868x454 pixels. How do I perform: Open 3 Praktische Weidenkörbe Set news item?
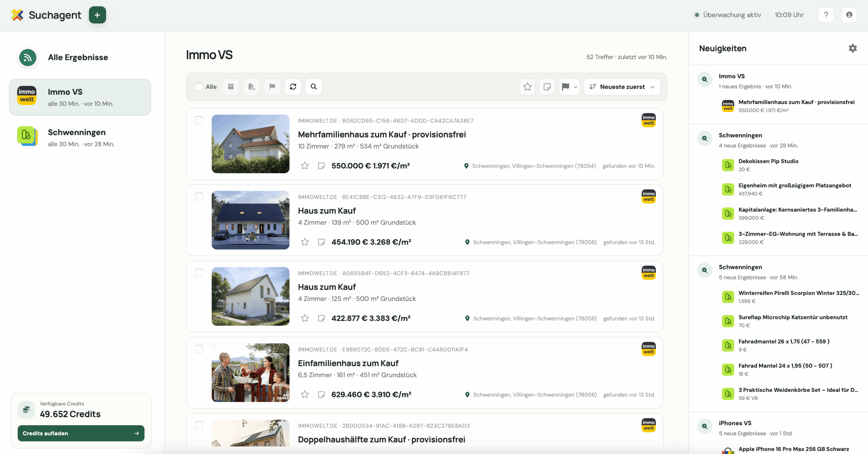coord(790,394)
